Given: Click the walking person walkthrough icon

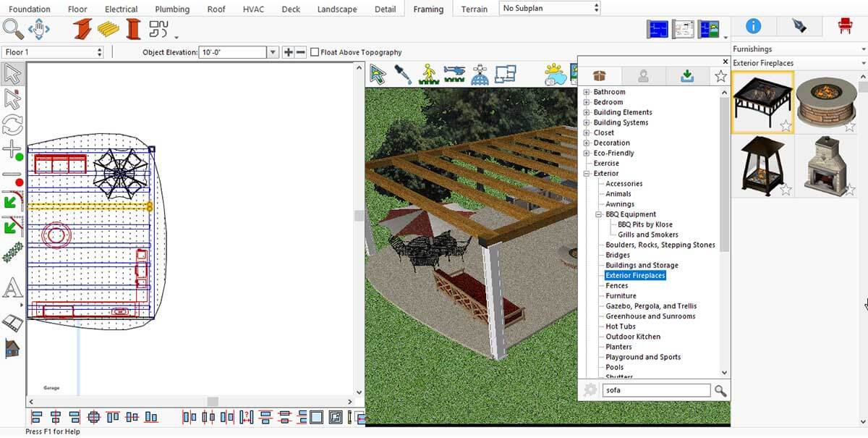Looking at the screenshot, I should 429,74.
